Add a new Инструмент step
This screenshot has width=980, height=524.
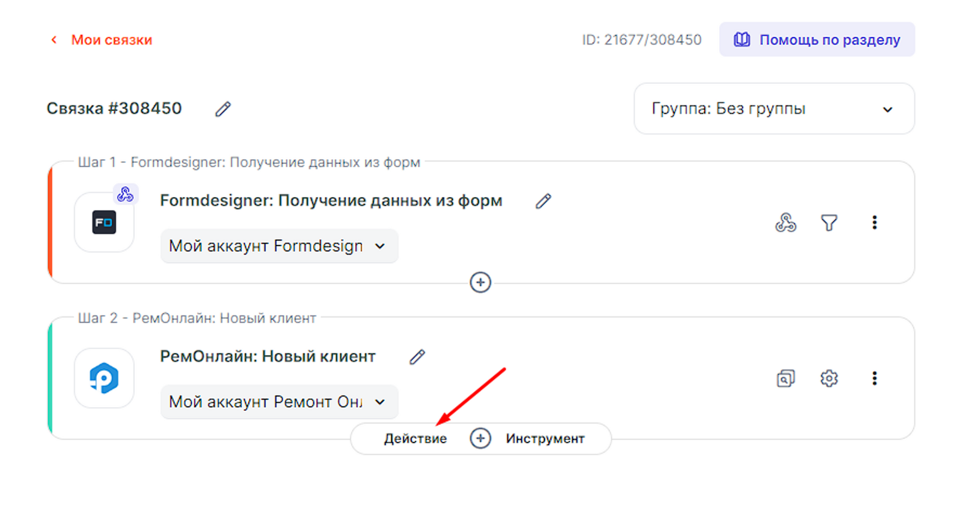pyautogui.click(x=545, y=439)
